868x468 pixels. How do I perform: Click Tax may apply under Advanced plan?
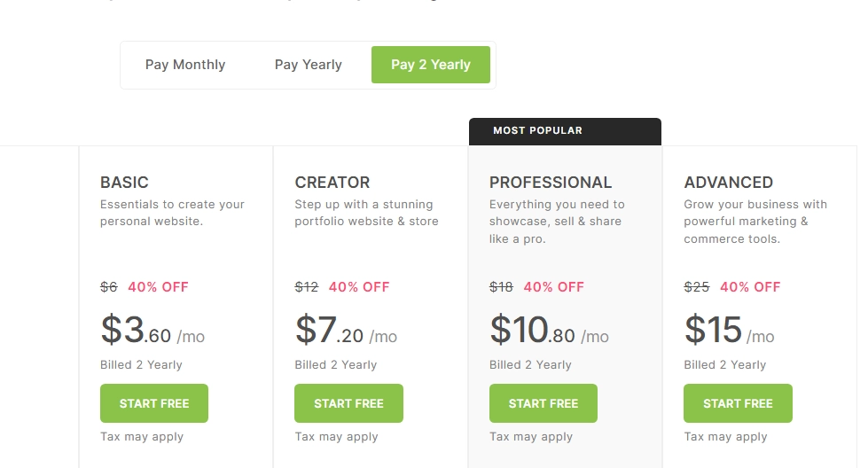tap(725, 436)
